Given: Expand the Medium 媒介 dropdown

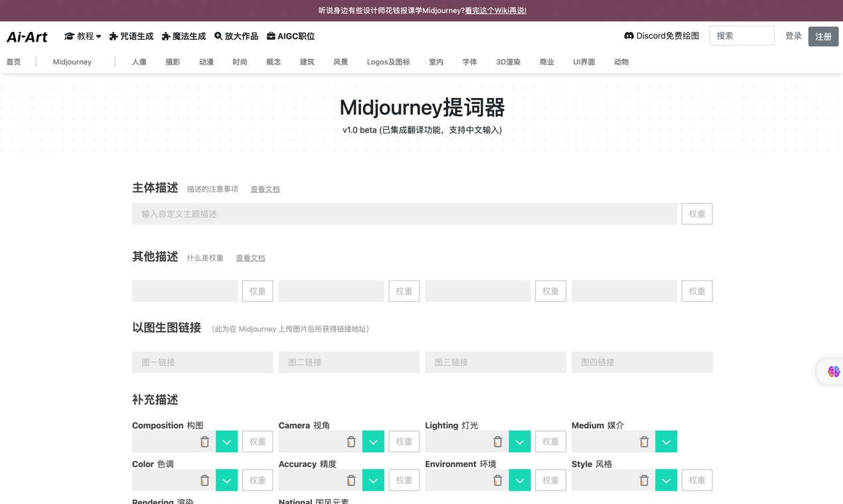Looking at the screenshot, I should 666,442.
